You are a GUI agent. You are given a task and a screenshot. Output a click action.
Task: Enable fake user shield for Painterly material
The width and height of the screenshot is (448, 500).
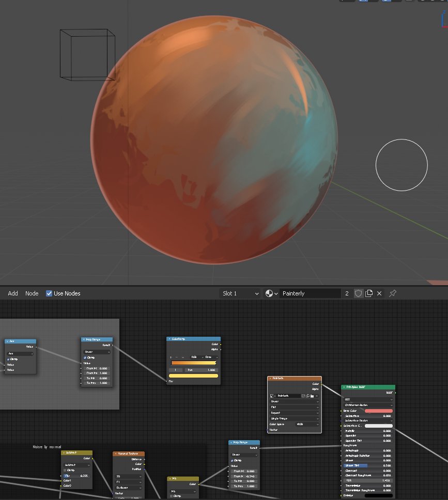358,293
